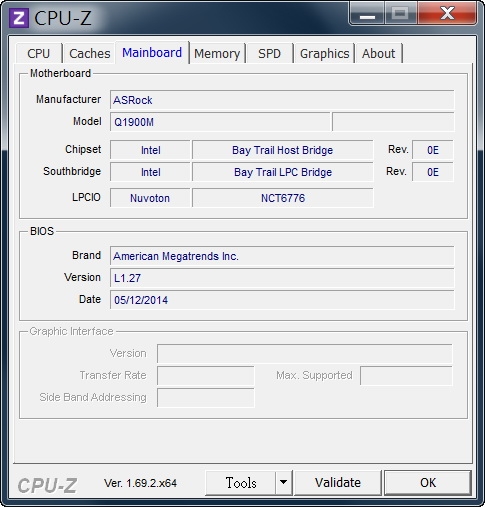Image resolution: width=485 pixels, height=507 pixels.
Task: Click the Side Band Addressing field
Action: [x=206, y=398]
